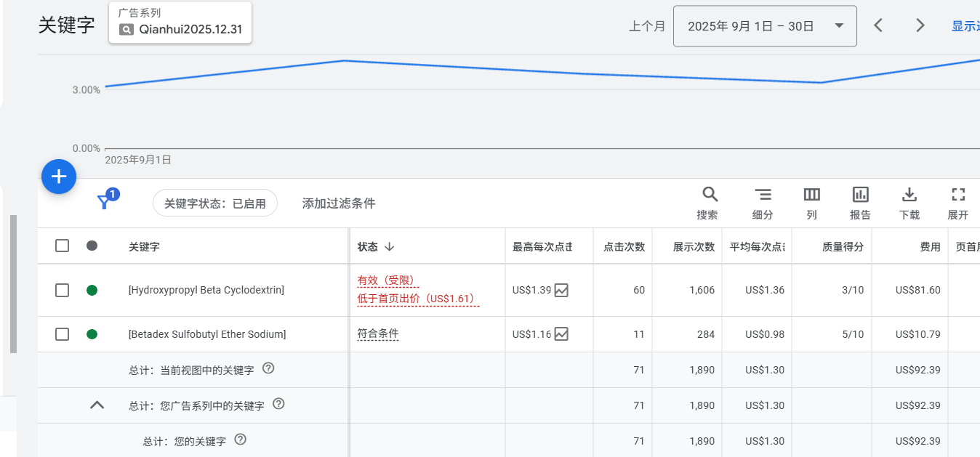The width and height of the screenshot is (980, 457).
Task: Open the segment (细分) icon
Action: [x=763, y=195]
